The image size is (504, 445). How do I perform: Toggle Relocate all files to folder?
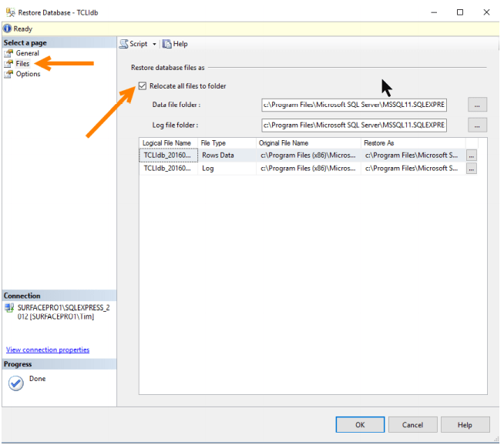click(x=143, y=86)
